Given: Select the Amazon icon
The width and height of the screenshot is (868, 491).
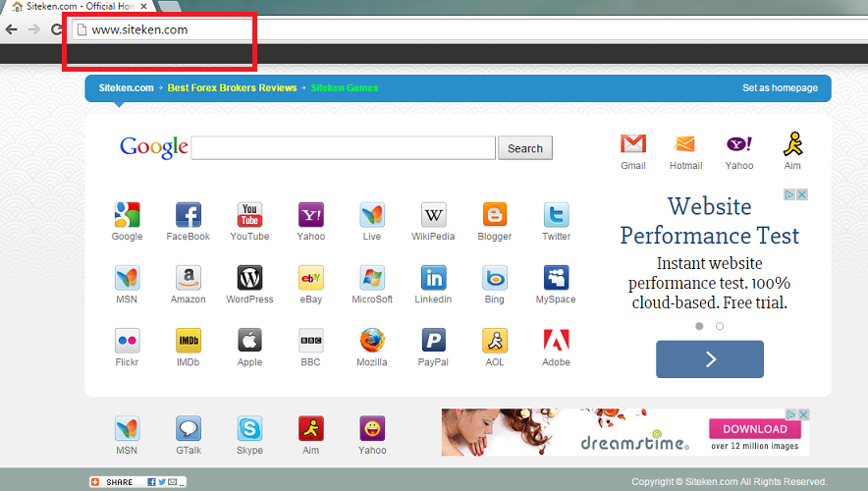Looking at the screenshot, I should click(x=188, y=278).
